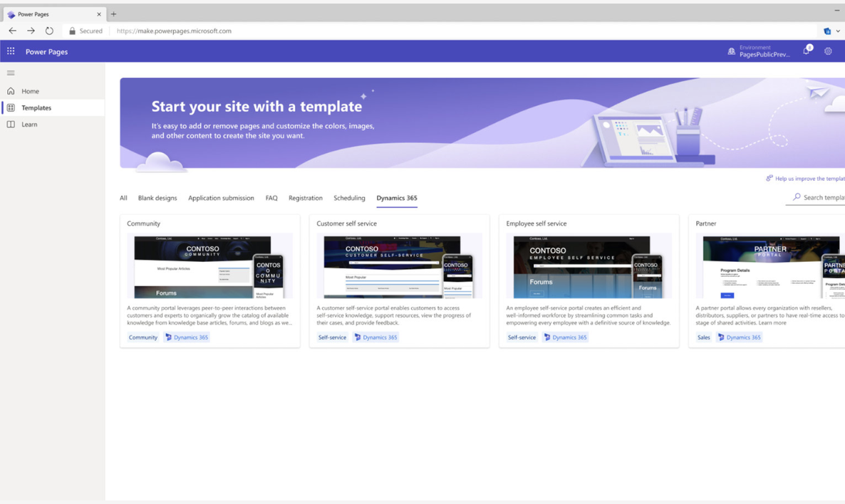Open the Community template thumbnail
This screenshot has height=504, width=845.
click(209, 266)
